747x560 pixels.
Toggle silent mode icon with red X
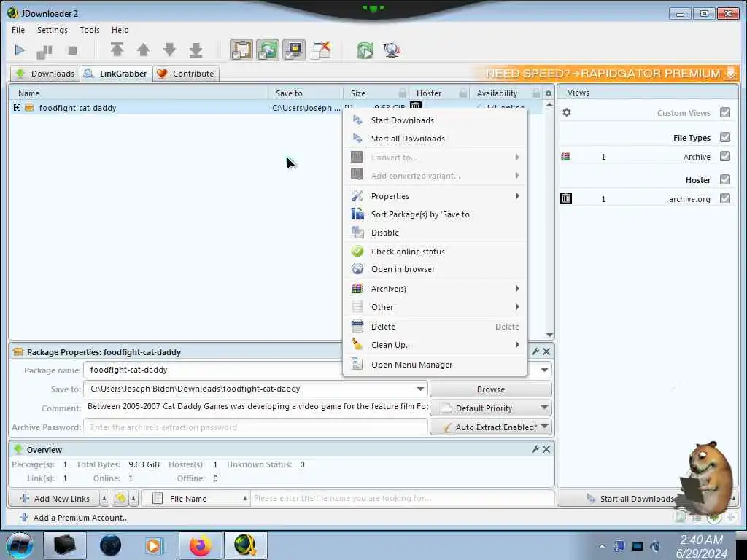[x=321, y=50]
